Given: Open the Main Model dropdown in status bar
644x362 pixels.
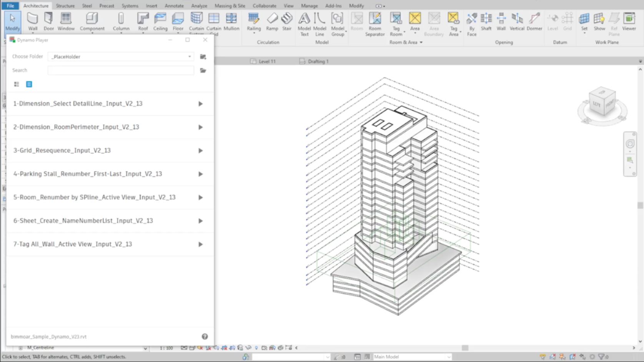Looking at the screenshot, I should coord(412,357).
